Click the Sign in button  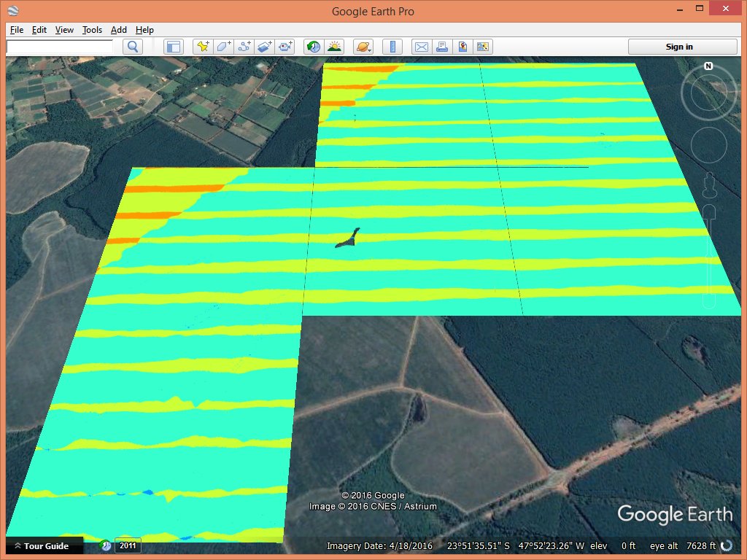[x=678, y=47]
